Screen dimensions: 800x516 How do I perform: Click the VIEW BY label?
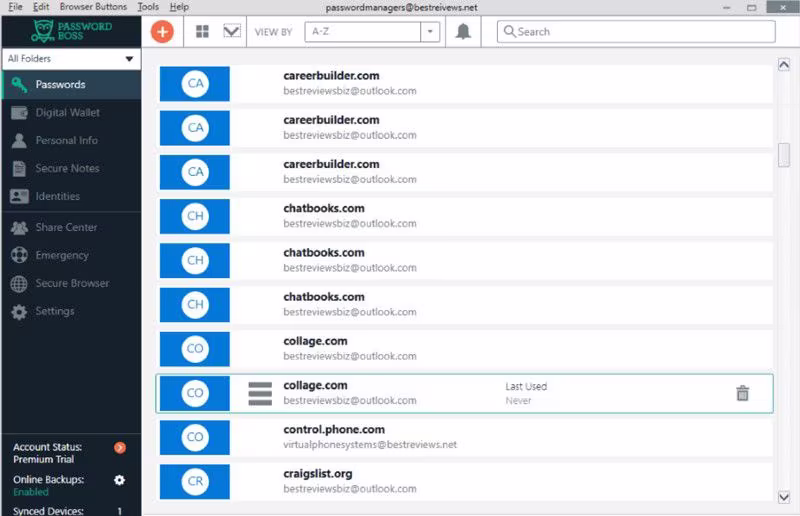click(x=273, y=32)
